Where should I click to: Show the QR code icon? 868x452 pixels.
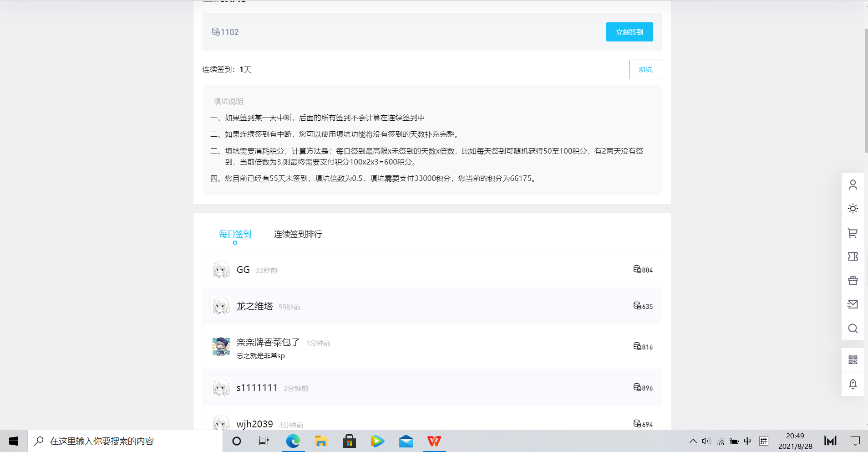click(x=853, y=360)
